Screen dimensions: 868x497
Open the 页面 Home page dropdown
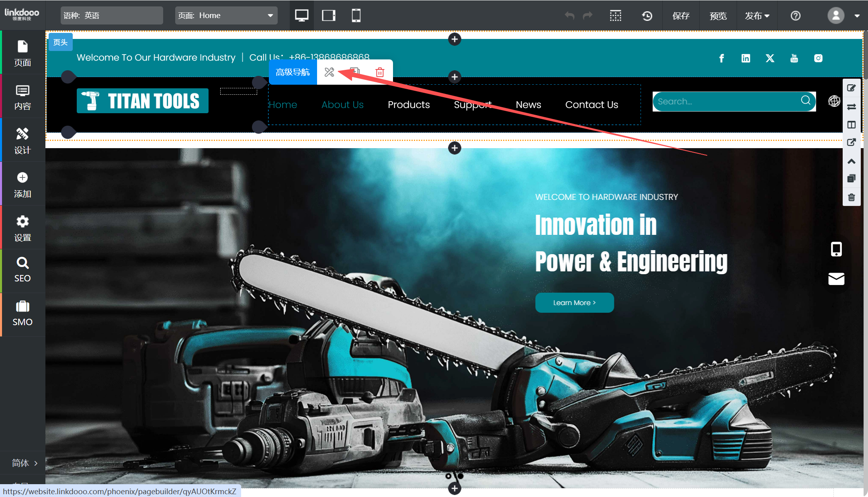point(226,16)
